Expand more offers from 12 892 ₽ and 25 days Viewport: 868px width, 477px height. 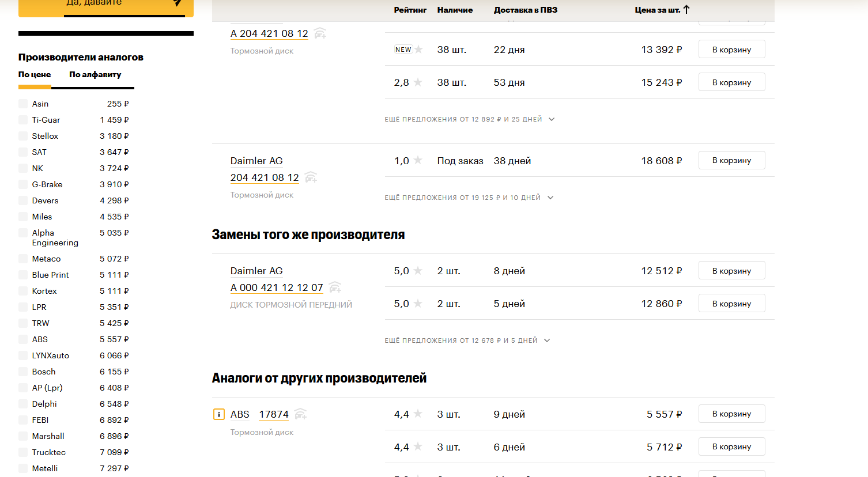(x=470, y=119)
